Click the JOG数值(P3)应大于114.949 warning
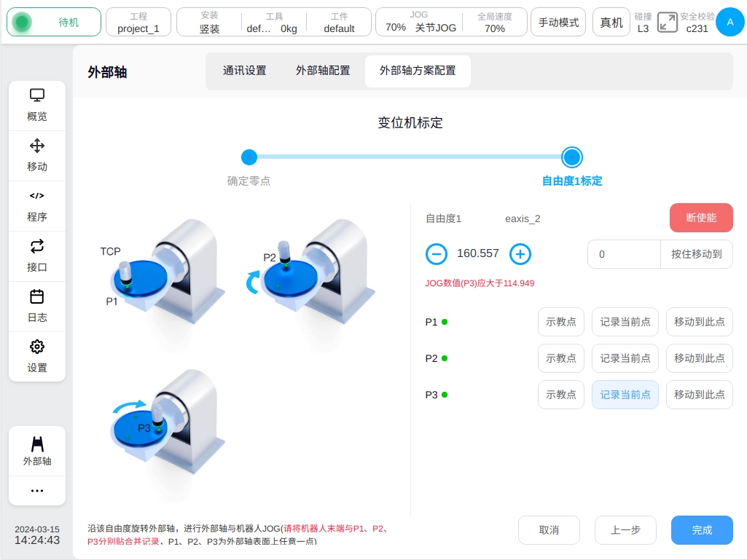Viewport: 747px width, 560px height. [x=480, y=283]
